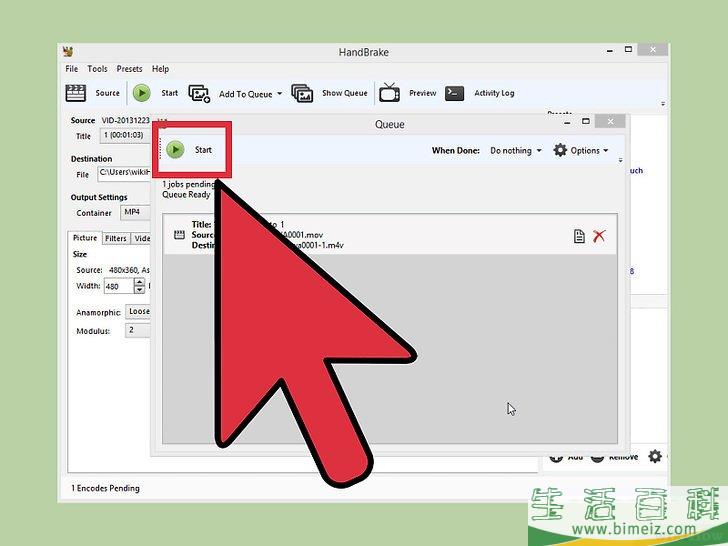Click the '1 jobs pending' text

click(x=188, y=184)
